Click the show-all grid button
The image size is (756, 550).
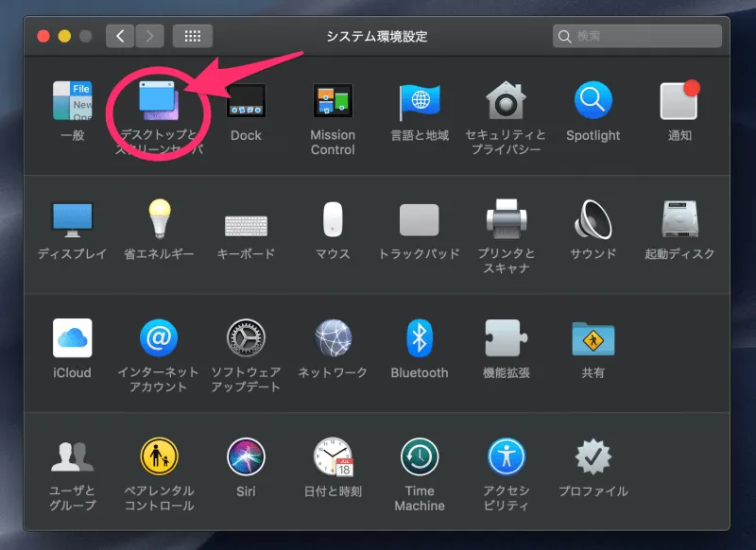tap(193, 36)
